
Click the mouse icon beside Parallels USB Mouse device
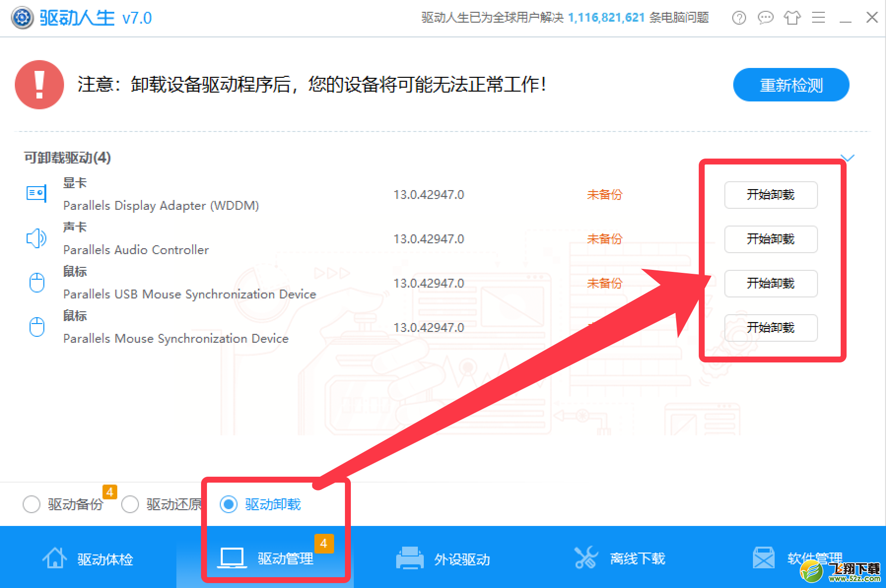pos(36,282)
